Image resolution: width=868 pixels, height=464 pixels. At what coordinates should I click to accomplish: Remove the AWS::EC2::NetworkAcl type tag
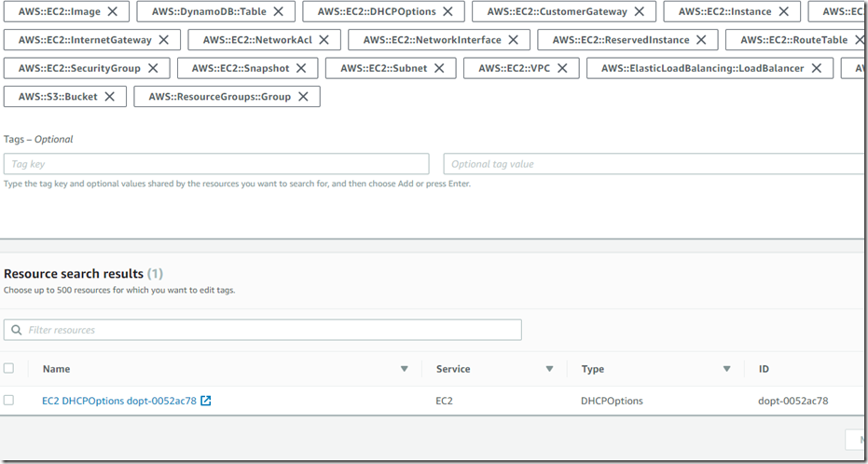(x=324, y=40)
